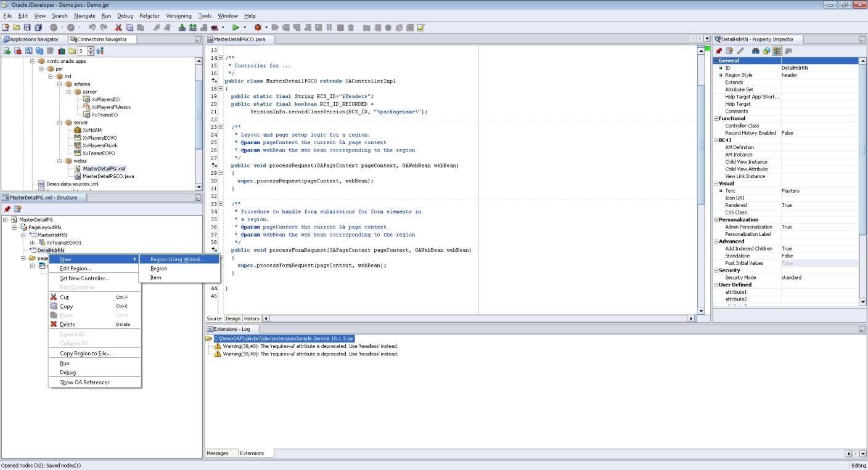Image resolution: width=868 pixels, height=470 pixels.
Task: Click the Save All icon in main toolbar
Action: [38, 28]
